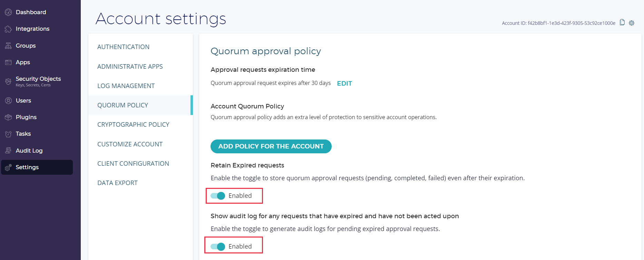This screenshot has width=644, height=260.
Task: Open Integrations via its puzzle icon
Action: [x=8, y=29]
